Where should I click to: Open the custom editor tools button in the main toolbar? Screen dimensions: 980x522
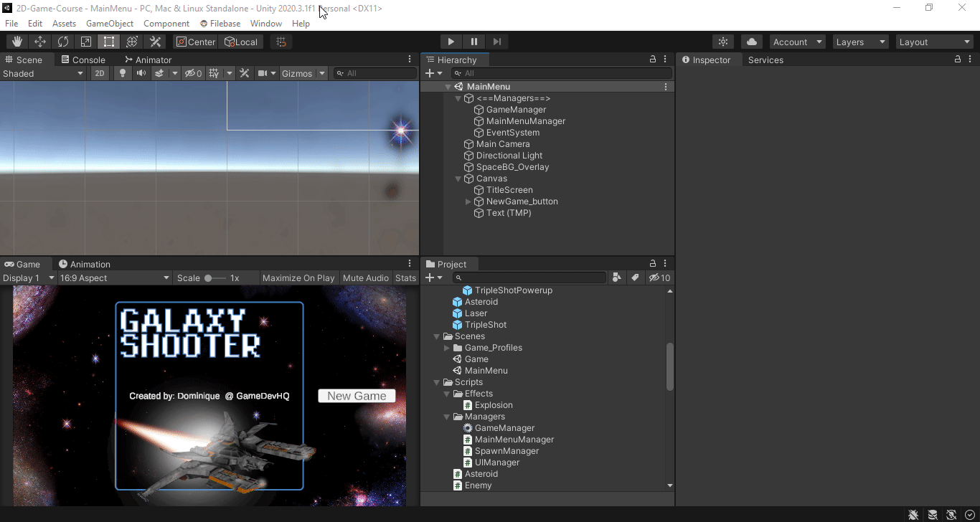[x=155, y=42]
